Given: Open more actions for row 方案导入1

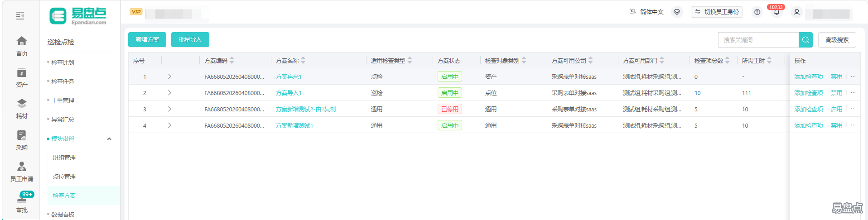Looking at the screenshot, I should pos(853,93).
